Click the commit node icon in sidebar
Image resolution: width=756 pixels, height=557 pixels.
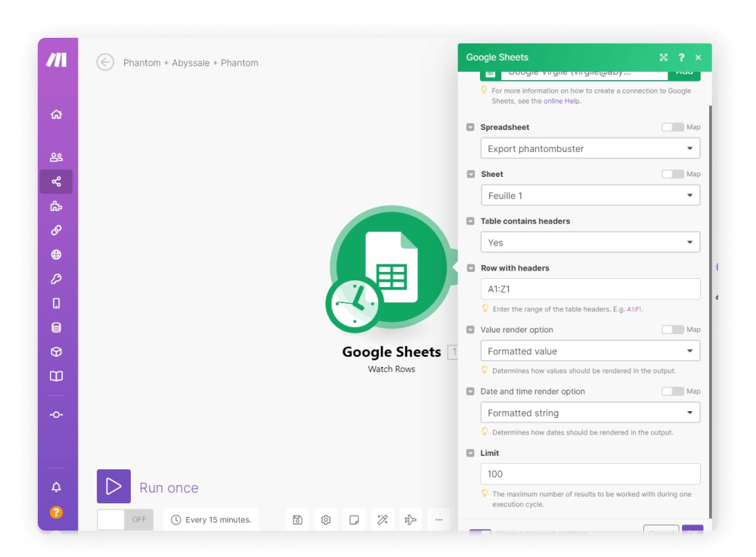[x=57, y=415]
